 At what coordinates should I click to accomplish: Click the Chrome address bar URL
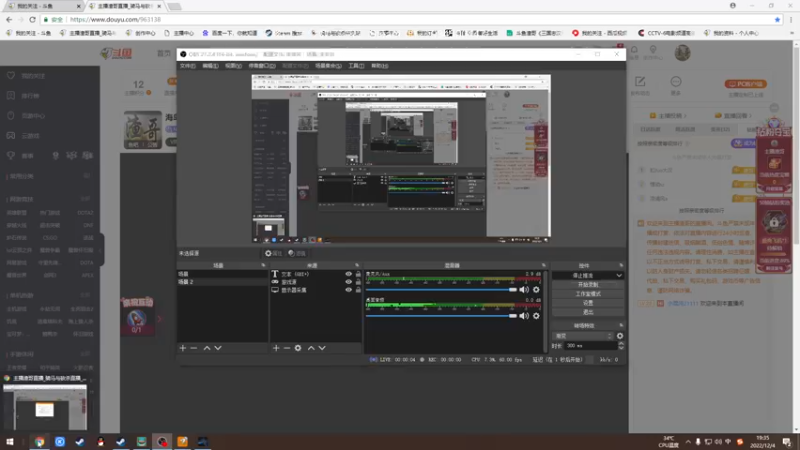point(115,19)
